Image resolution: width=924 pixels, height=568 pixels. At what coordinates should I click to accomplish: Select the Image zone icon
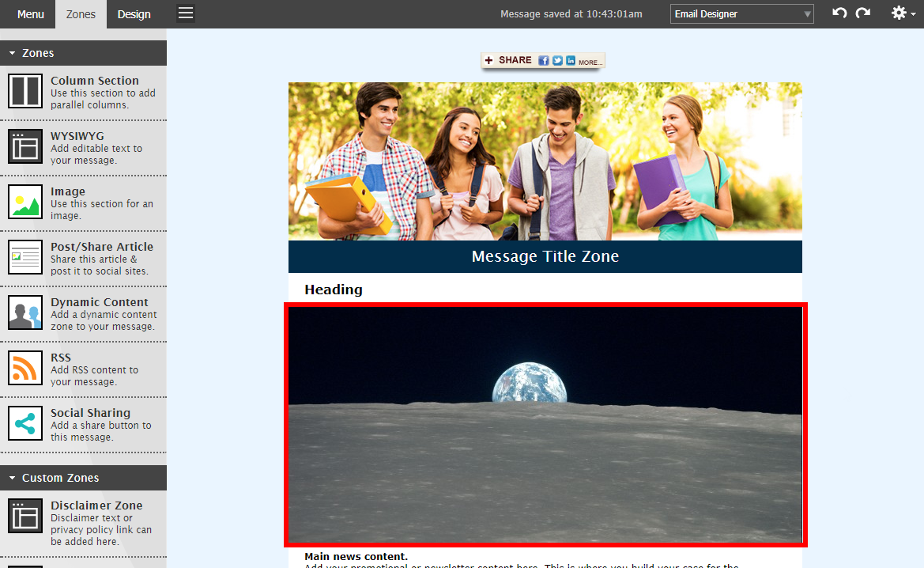click(x=25, y=203)
